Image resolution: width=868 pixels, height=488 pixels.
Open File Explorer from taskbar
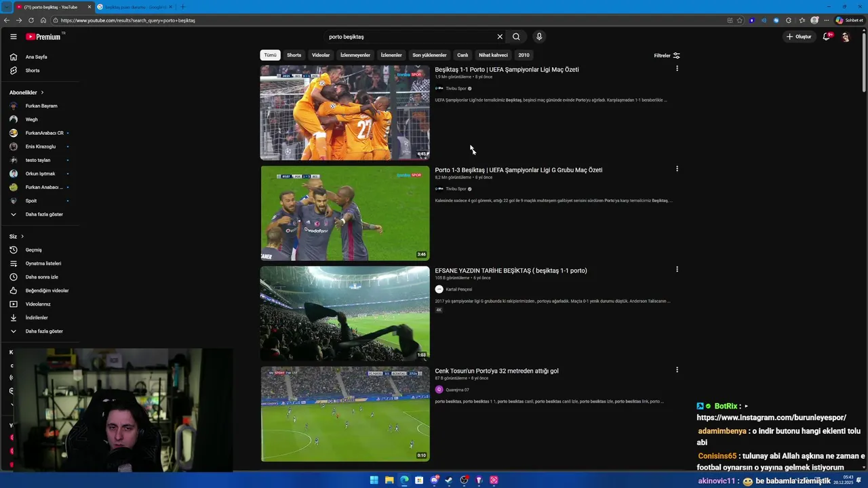click(x=389, y=480)
